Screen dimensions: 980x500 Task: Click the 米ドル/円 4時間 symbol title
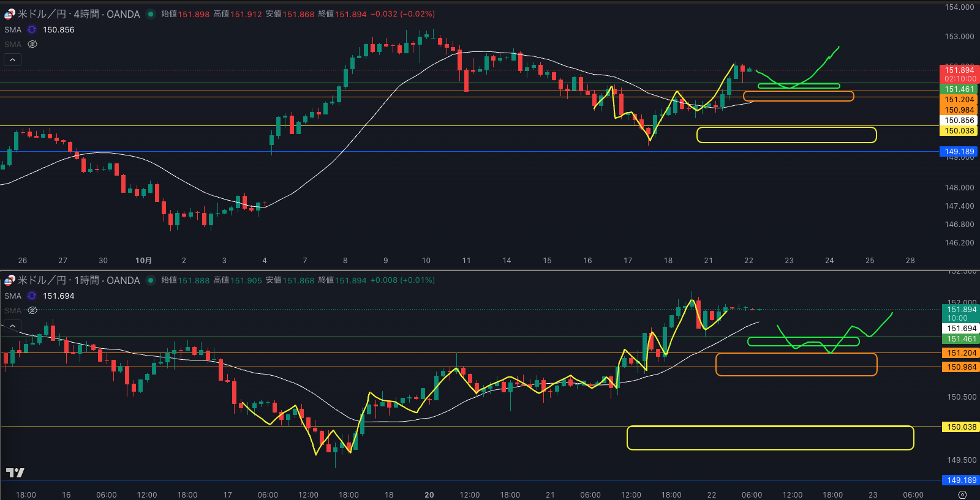click(78, 14)
